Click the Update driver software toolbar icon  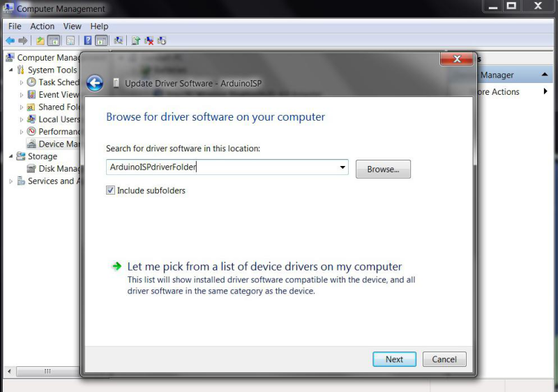click(x=135, y=40)
